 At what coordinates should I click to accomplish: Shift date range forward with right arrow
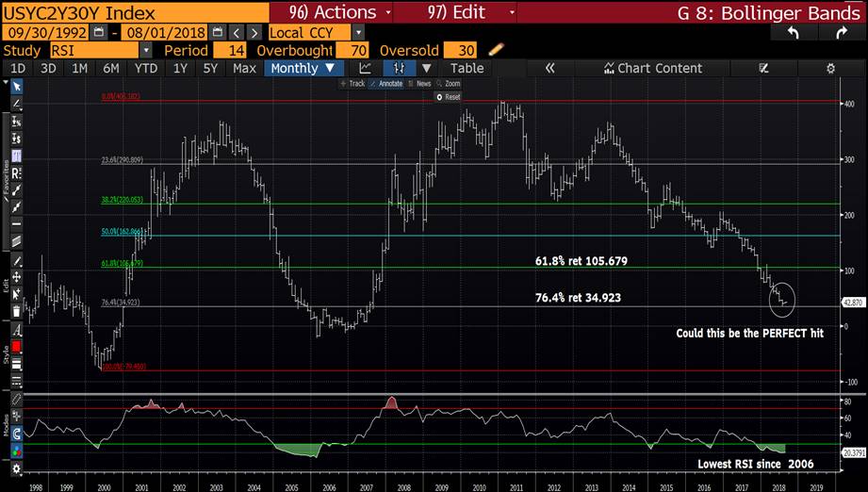[x=254, y=33]
